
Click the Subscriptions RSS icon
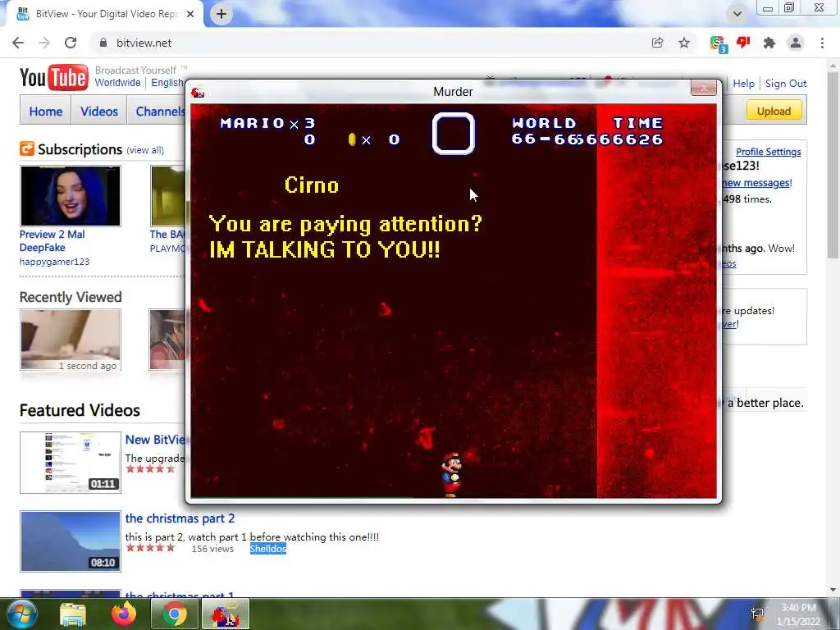point(27,148)
